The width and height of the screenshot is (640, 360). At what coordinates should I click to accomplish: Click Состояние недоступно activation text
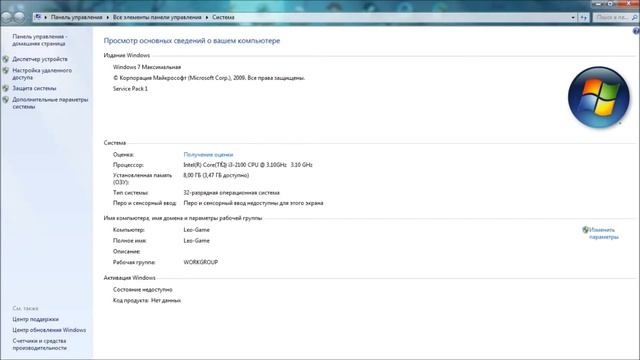tap(142, 289)
